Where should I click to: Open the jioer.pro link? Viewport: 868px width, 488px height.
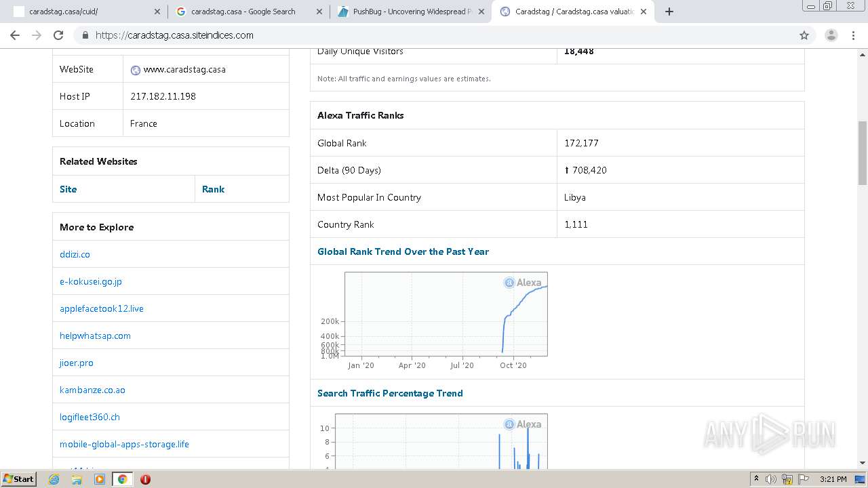(x=77, y=363)
